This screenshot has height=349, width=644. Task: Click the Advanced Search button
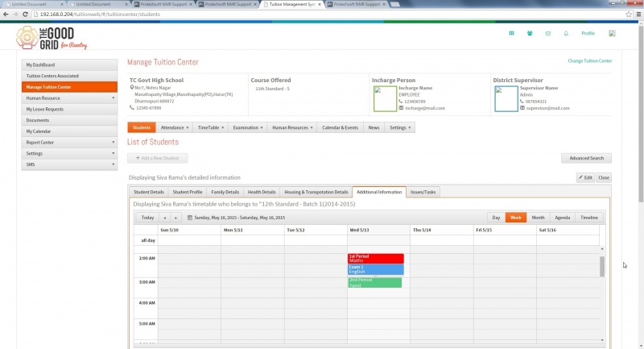(587, 158)
